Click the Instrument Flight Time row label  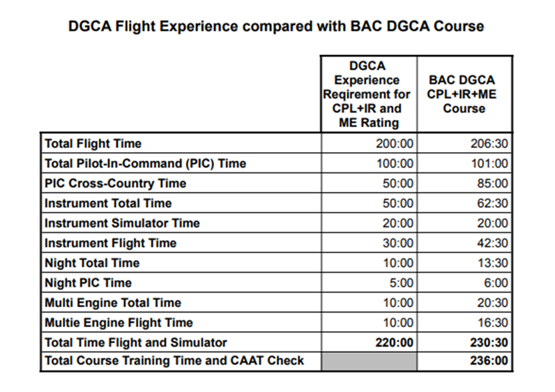pyautogui.click(x=110, y=243)
